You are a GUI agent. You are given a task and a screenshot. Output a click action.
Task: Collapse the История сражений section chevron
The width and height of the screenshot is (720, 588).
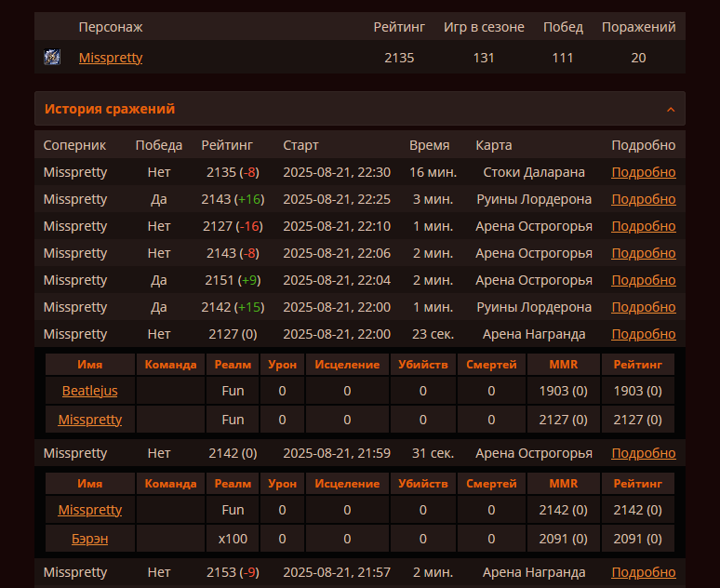tap(671, 110)
